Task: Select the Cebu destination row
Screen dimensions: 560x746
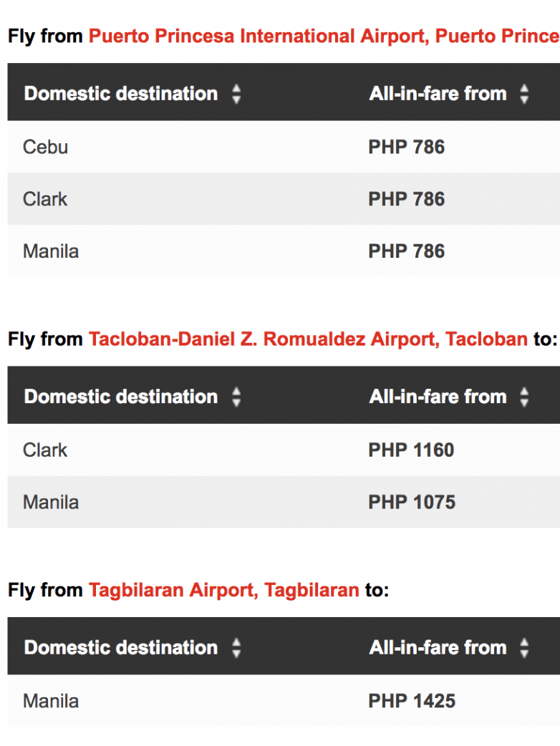Action: pos(46,147)
